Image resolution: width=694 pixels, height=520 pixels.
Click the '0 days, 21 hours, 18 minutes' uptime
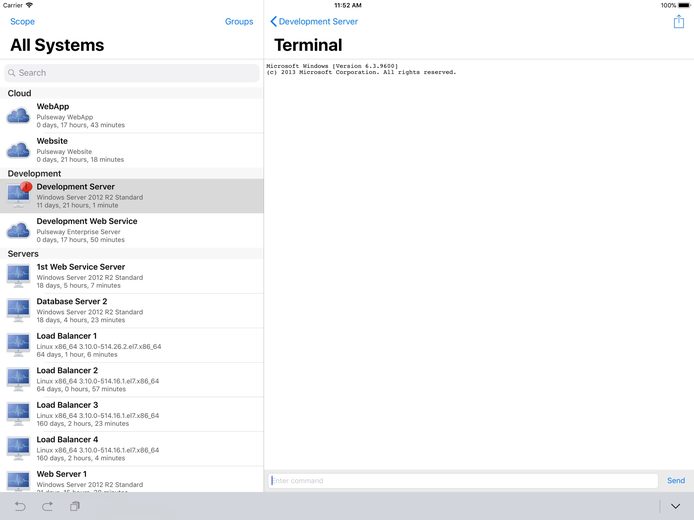[x=80, y=160]
